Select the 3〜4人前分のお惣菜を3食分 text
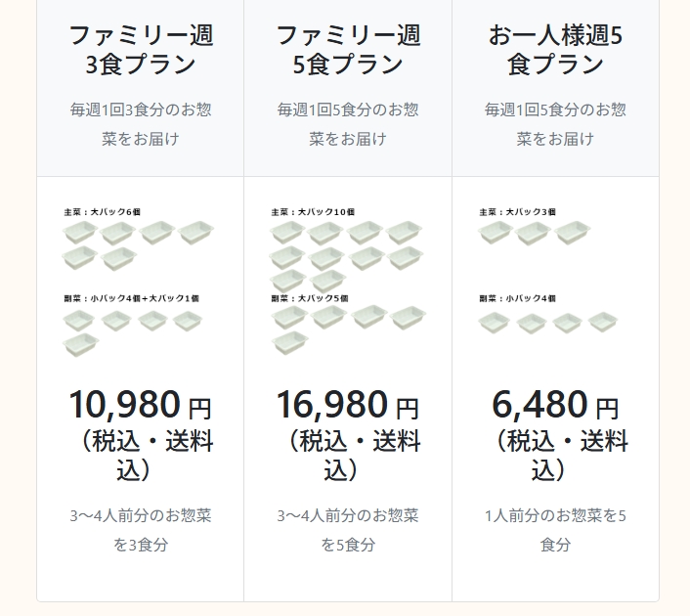Screen dimensions: 690x616 pyautogui.click(x=141, y=529)
